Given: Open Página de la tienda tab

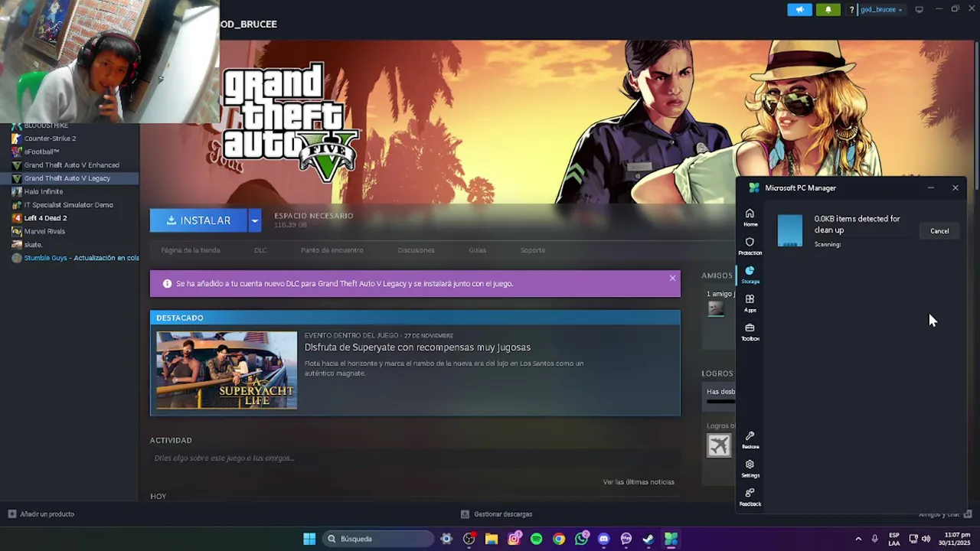Looking at the screenshot, I should [x=191, y=250].
